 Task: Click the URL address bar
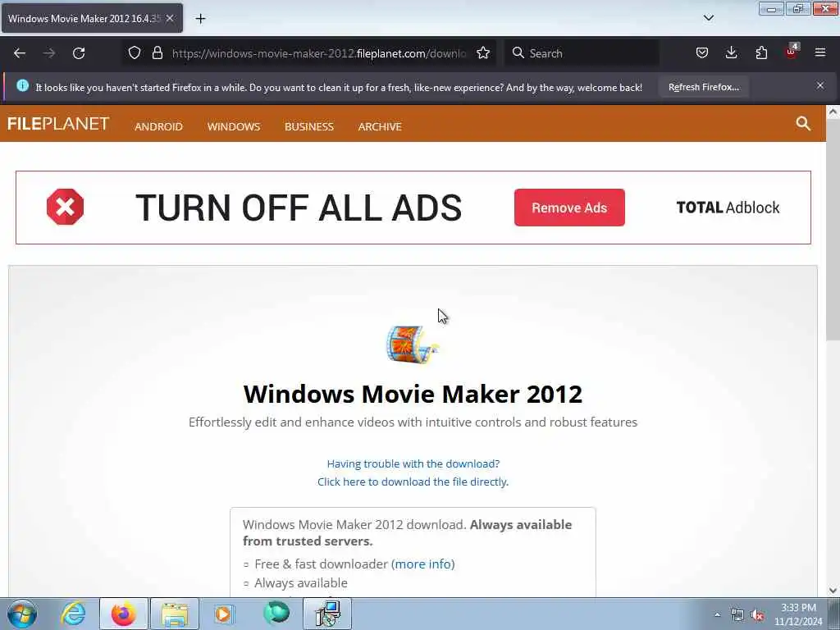(x=319, y=53)
